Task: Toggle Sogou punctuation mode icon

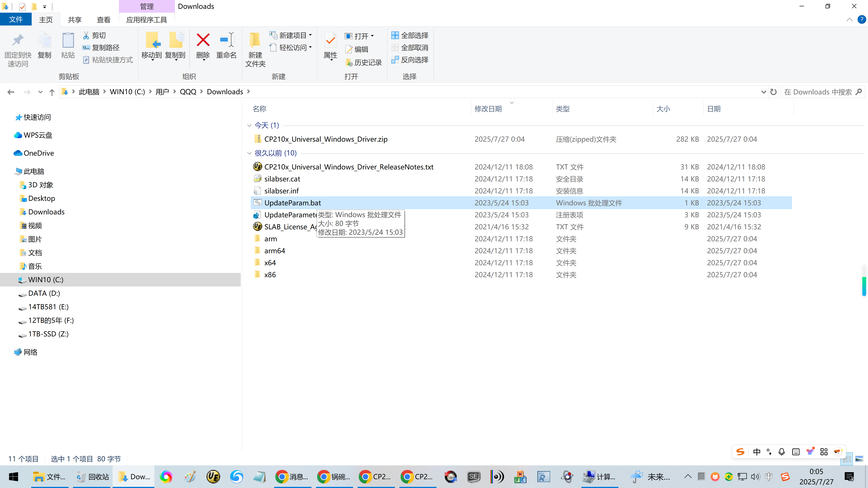Action: pos(769,452)
